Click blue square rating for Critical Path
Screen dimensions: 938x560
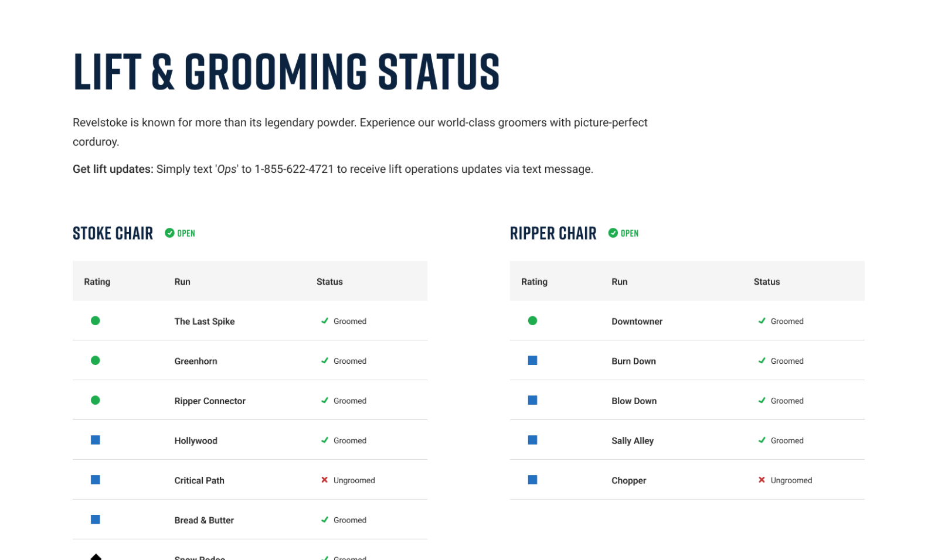click(x=96, y=480)
